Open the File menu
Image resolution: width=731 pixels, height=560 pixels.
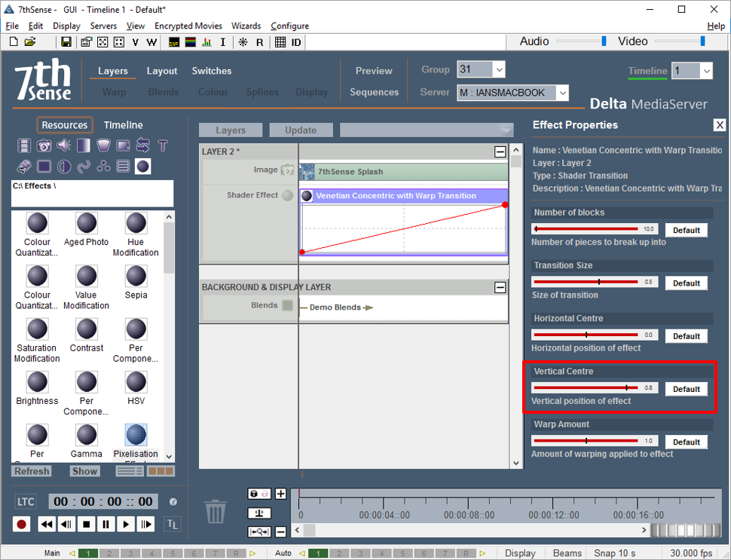pos(12,26)
